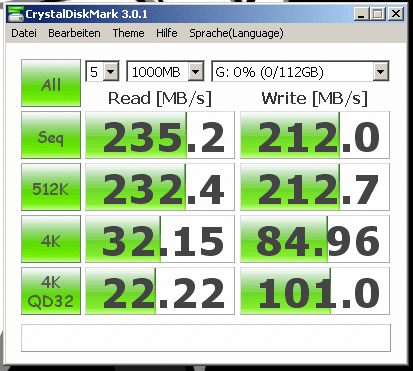The width and height of the screenshot is (413, 371).
Task: Open the Datei menu
Action: click(24, 33)
